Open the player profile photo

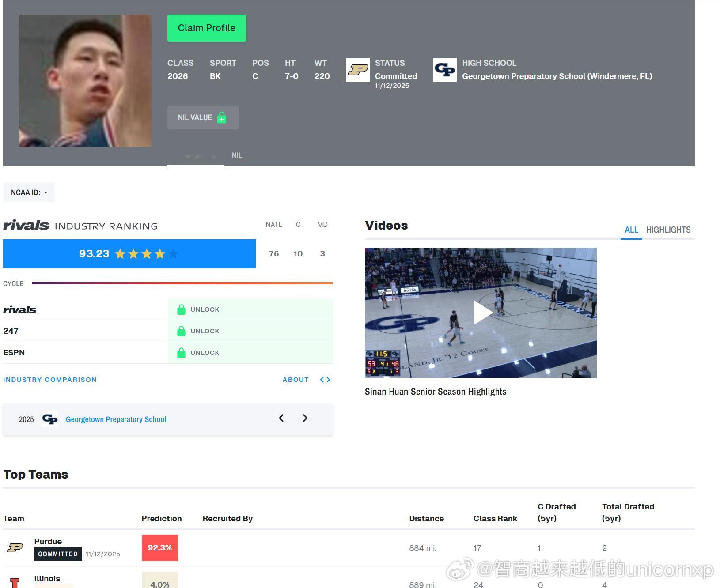(85, 81)
